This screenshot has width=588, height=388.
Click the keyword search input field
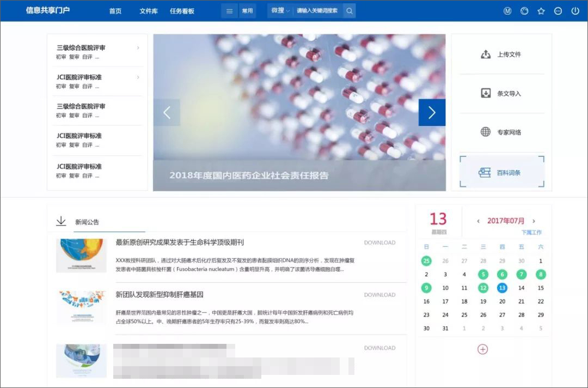(317, 11)
